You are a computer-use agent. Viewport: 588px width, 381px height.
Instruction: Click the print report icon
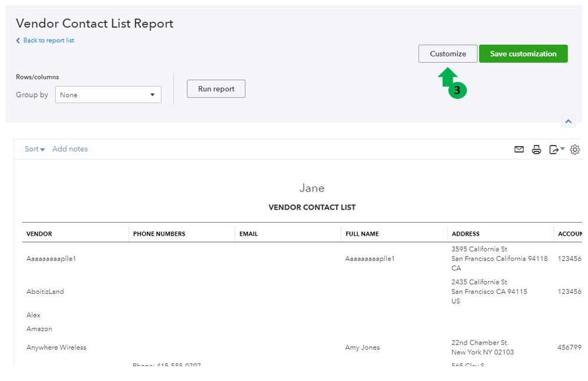pos(536,150)
